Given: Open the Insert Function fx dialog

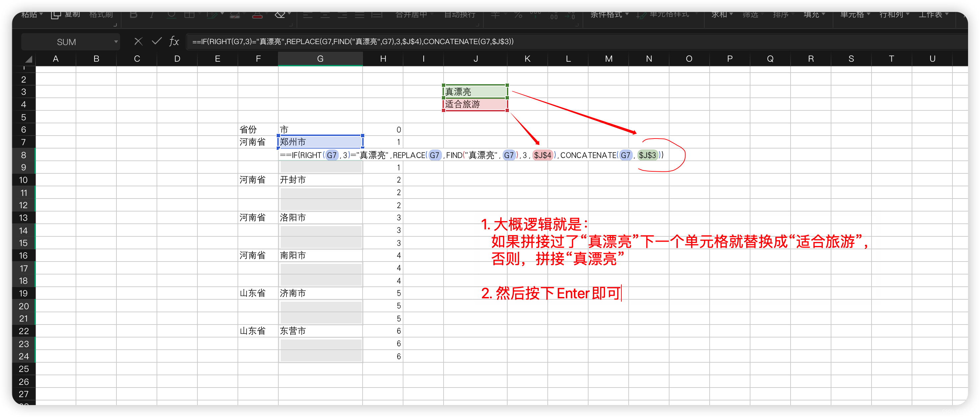Looking at the screenshot, I should point(174,41).
